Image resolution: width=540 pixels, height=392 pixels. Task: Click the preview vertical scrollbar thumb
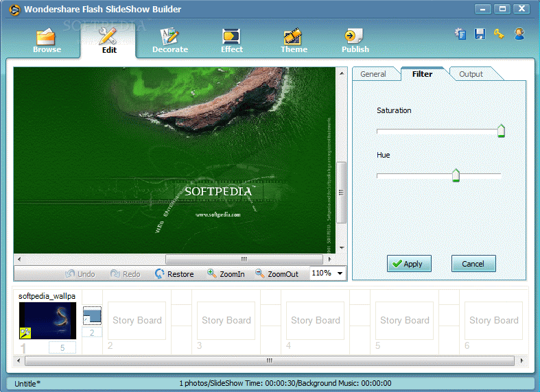tap(341, 192)
